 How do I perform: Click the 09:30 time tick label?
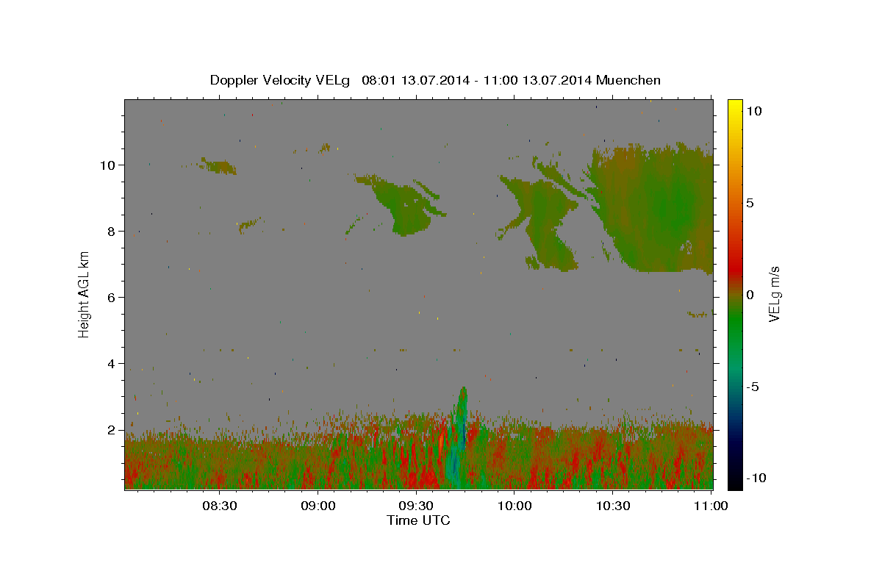(x=416, y=506)
